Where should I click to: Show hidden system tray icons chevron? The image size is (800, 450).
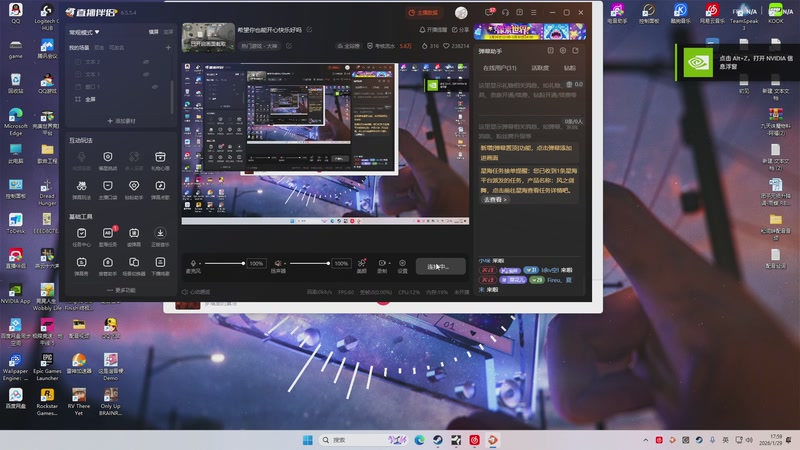click(645, 440)
